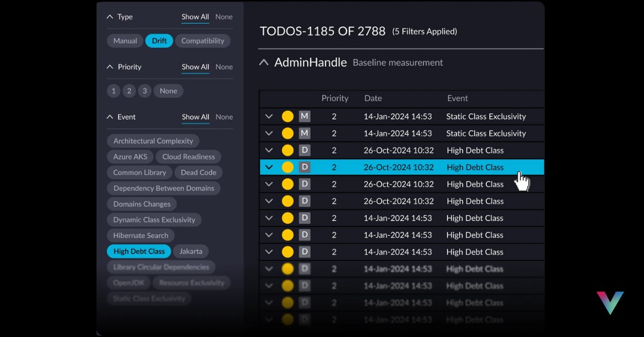
Task: Collapse the Event filter section
Action: [x=111, y=117]
